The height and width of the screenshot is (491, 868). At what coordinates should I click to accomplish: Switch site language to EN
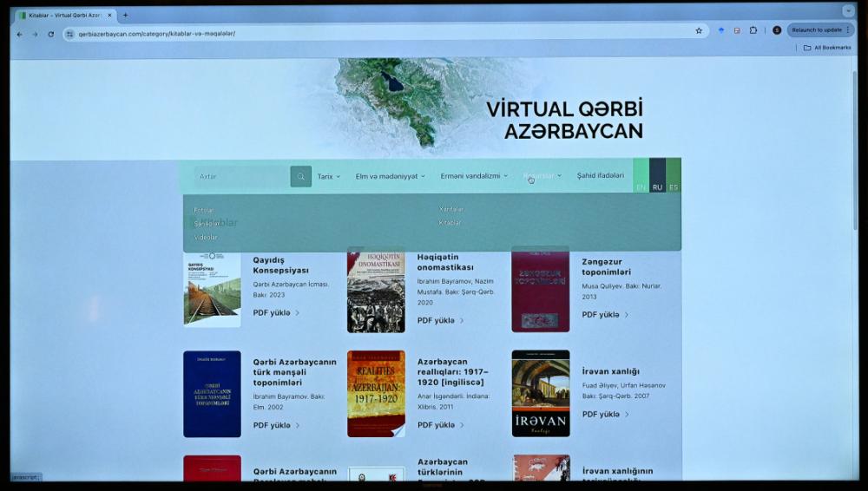[x=641, y=187]
